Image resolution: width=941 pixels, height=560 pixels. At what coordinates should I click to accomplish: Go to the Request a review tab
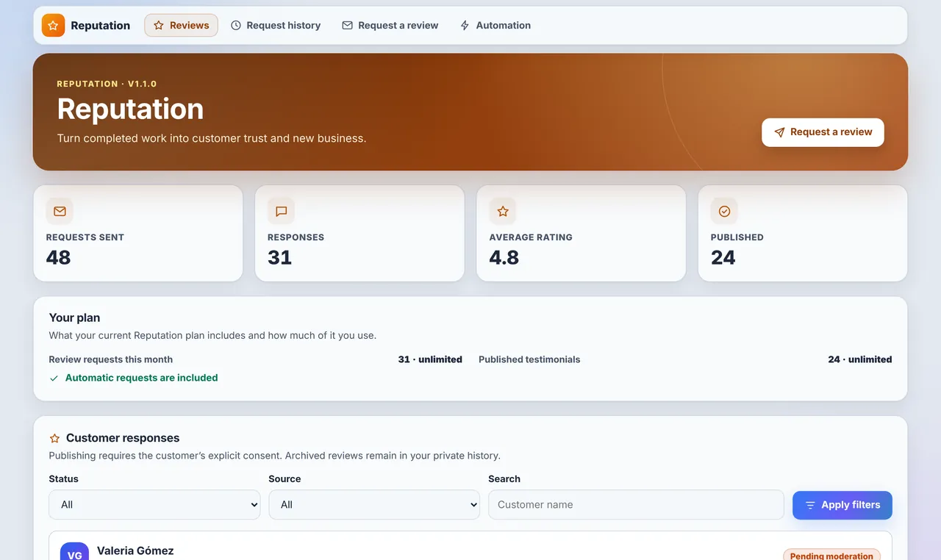390,25
